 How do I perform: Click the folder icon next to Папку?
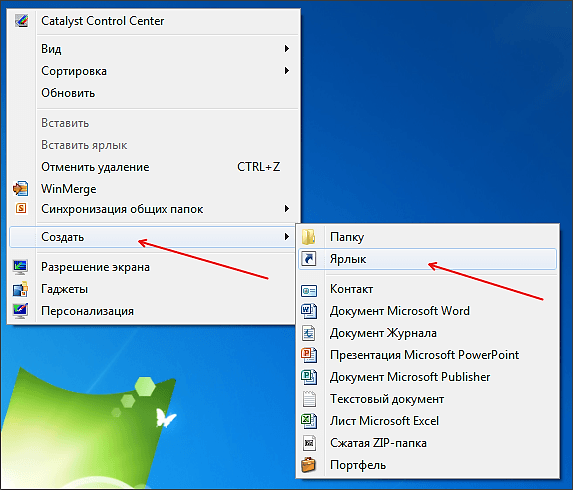309,237
